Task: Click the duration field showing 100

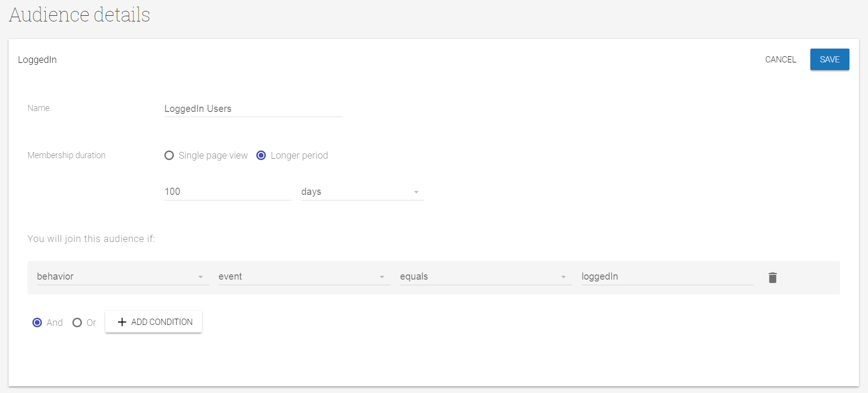Action: click(228, 191)
